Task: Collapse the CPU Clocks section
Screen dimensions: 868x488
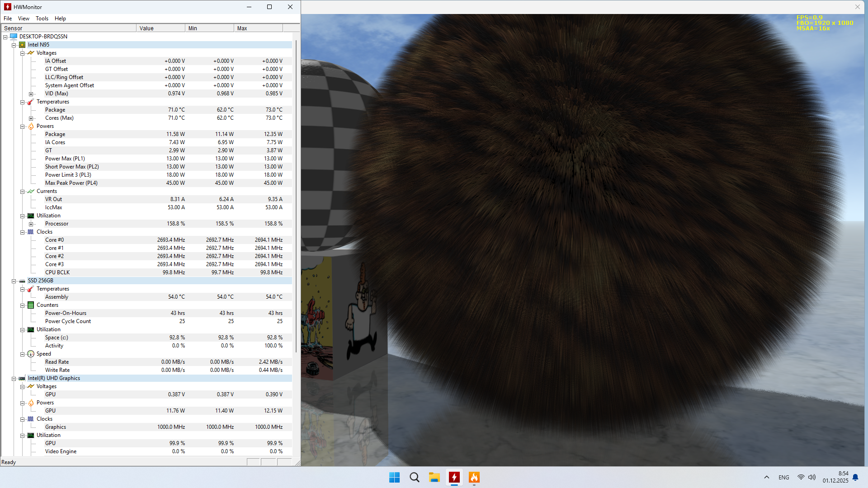Action: click(x=22, y=232)
